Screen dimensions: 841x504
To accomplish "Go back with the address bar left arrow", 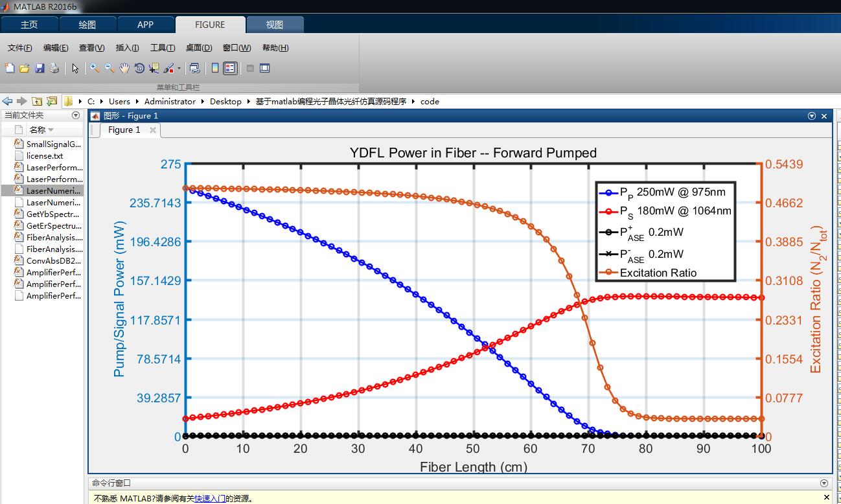I will click(x=7, y=101).
